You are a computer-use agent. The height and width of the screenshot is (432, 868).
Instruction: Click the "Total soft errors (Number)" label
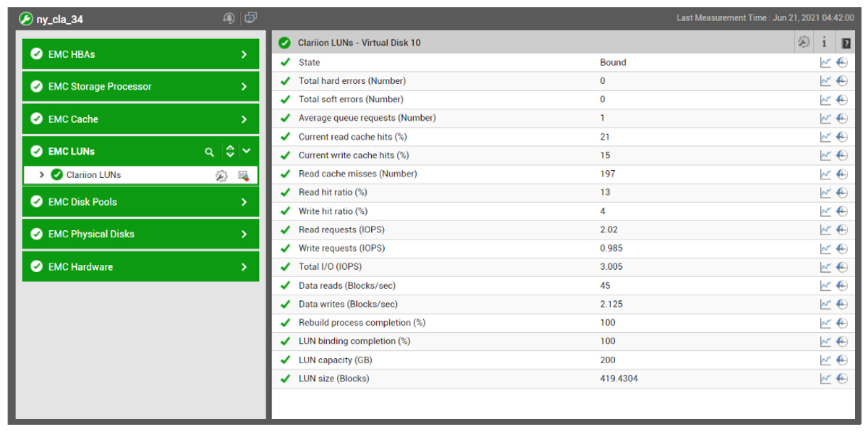[x=351, y=99]
